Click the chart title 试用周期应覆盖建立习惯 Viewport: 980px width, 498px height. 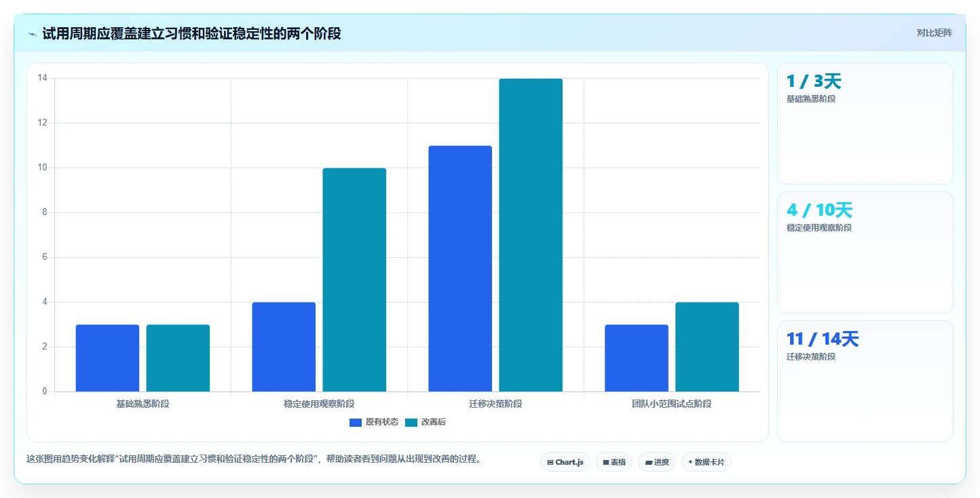[x=191, y=34]
